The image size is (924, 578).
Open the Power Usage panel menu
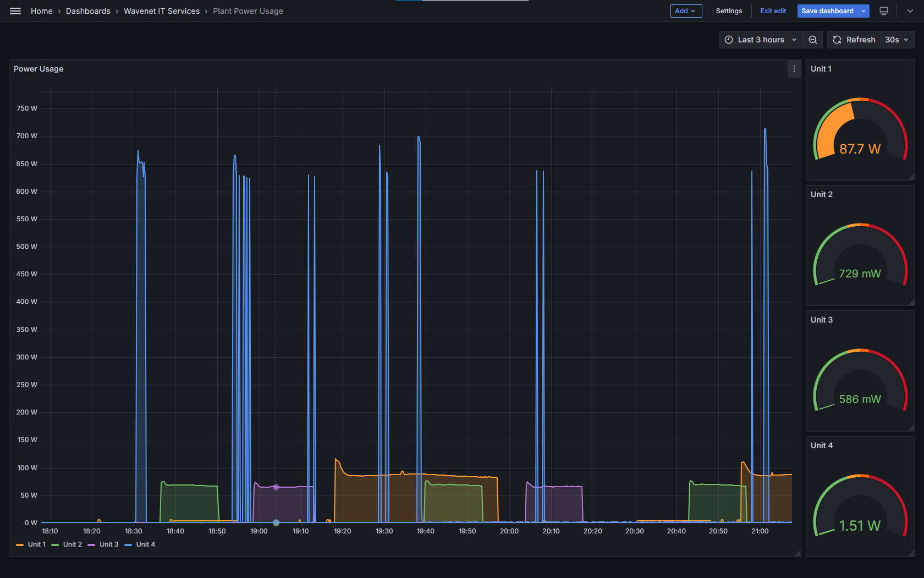click(x=794, y=69)
